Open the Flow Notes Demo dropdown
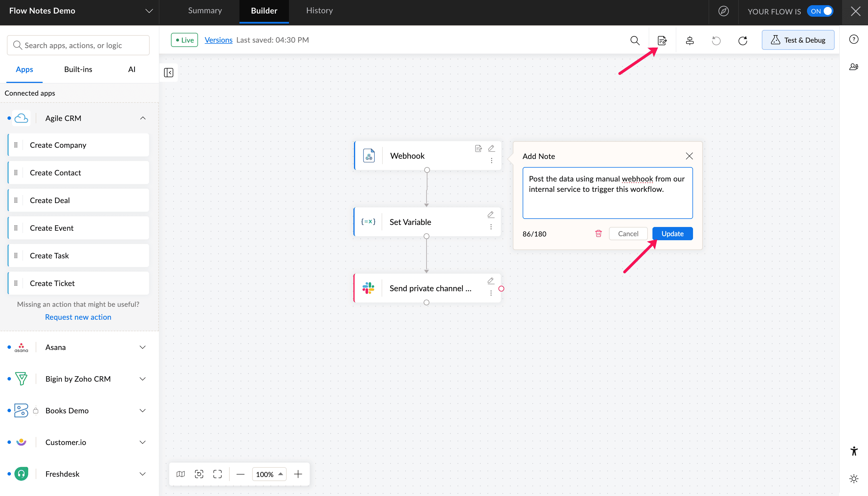 pos(149,11)
